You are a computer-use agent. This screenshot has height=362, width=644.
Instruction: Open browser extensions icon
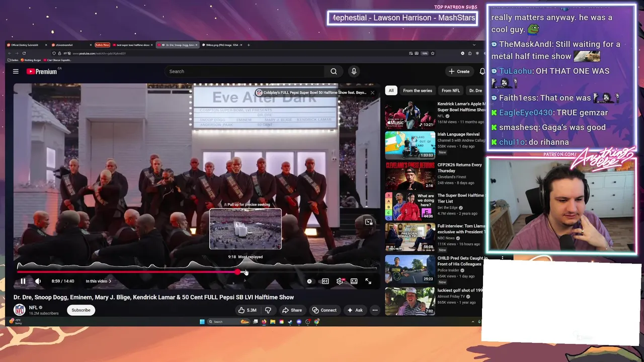click(469, 53)
